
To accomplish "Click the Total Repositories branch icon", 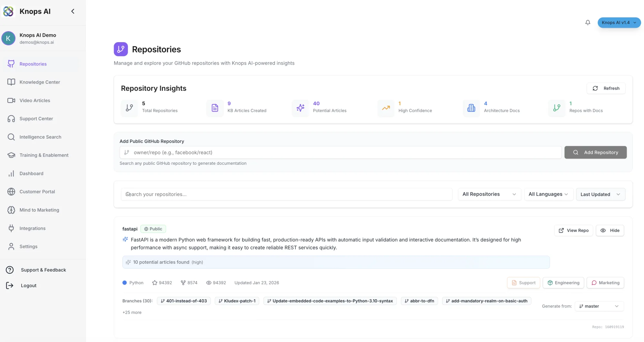I will pos(129,108).
